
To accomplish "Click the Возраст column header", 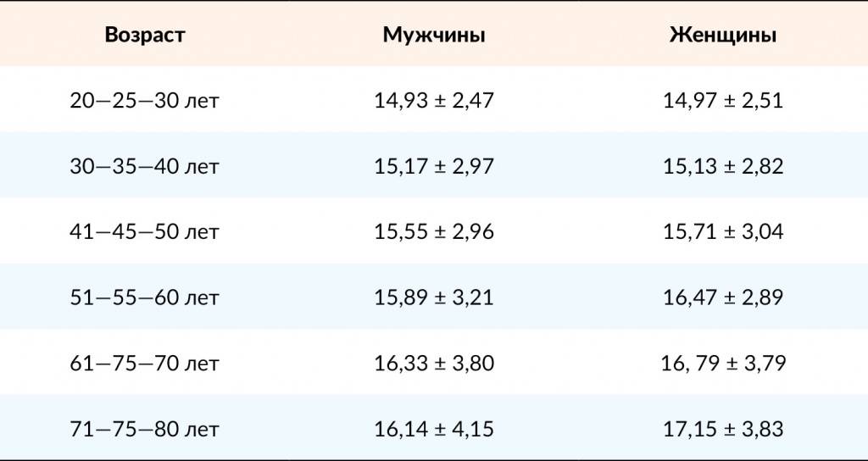I will pyautogui.click(x=145, y=36).
